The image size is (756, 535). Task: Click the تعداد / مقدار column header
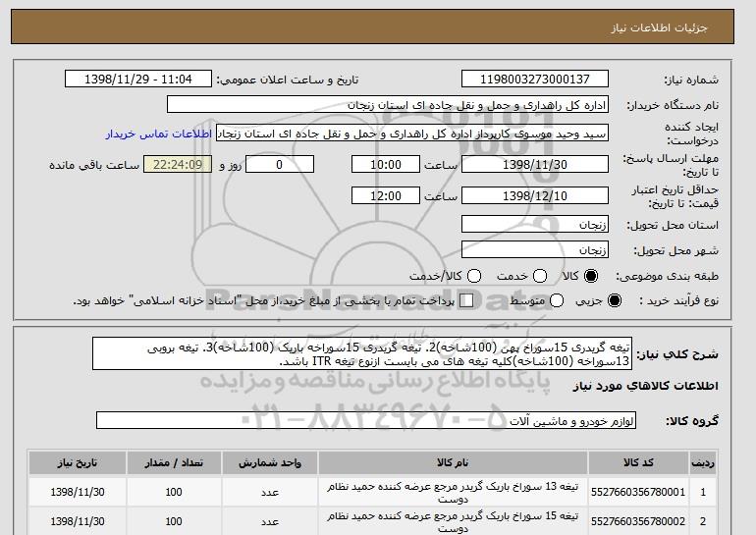click(174, 462)
